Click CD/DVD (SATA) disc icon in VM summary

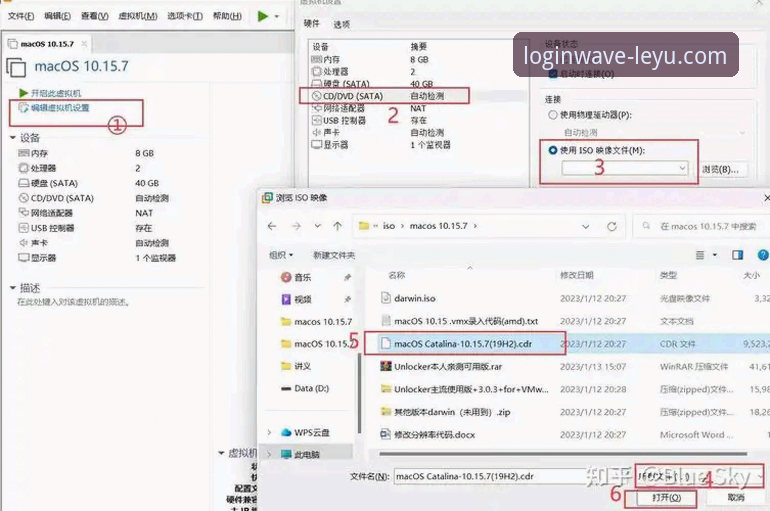click(24, 198)
